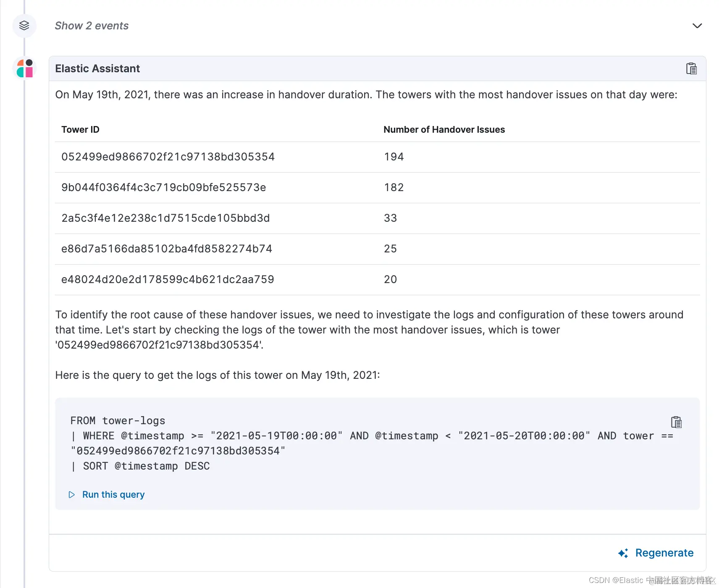719x588 pixels.
Task: Click tower ID starting with e48024d20e
Action: coord(168,279)
